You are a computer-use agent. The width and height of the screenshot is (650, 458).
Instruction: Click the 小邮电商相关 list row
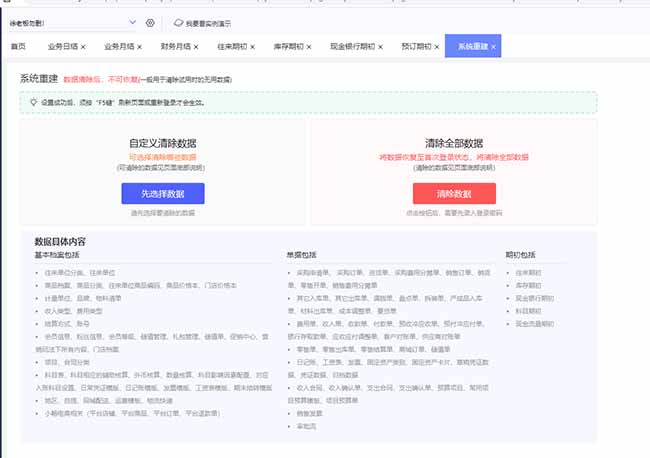(x=132, y=413)
